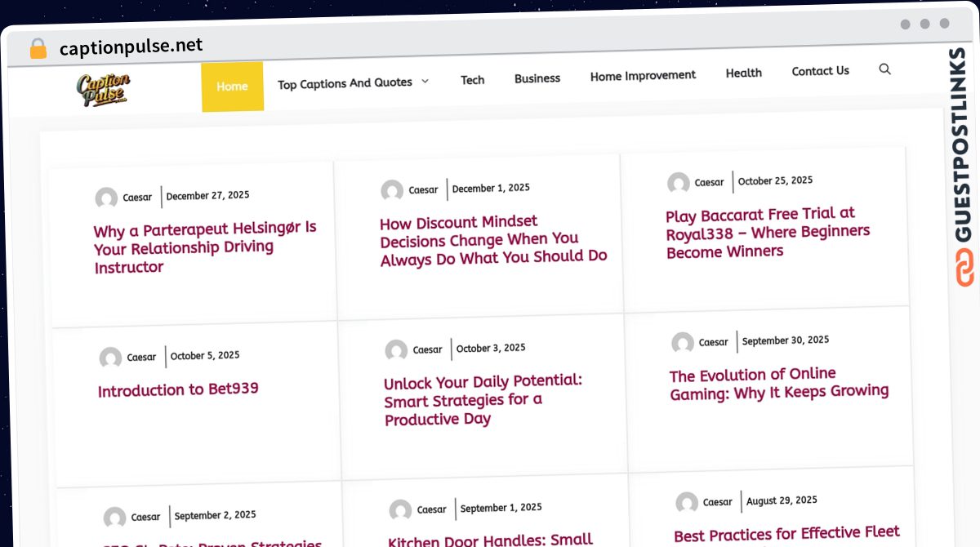The width and height of the screenshot is (980, 547).
Task: Click Caesar avatar on September 1 post
Action: [400, 511]
